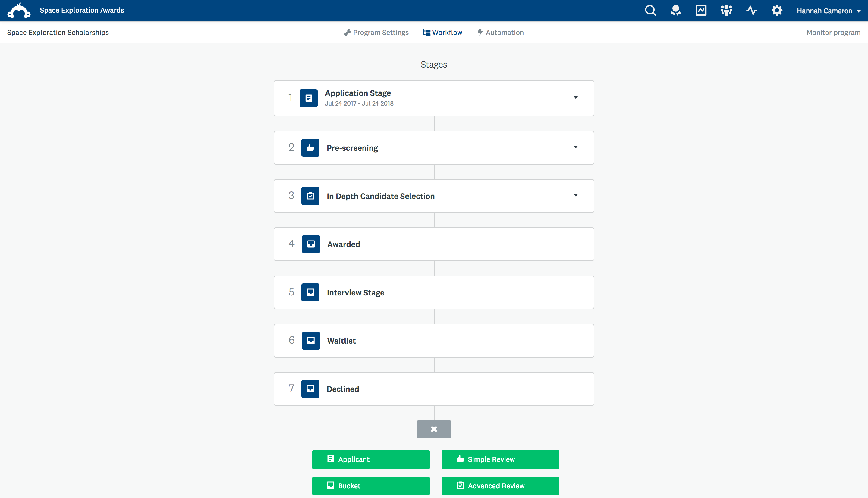Screen dimensions: 868x498
Task: Expand In Depth Candidate Selection dropdown arrow
Action: [x=576, y=195]
